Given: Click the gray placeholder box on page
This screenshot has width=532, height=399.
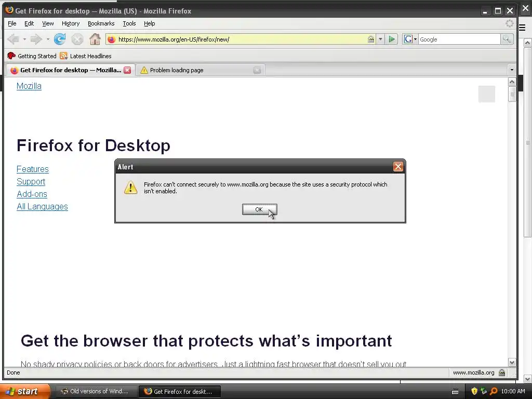Looking at the screenshot, I should [486, 94].
